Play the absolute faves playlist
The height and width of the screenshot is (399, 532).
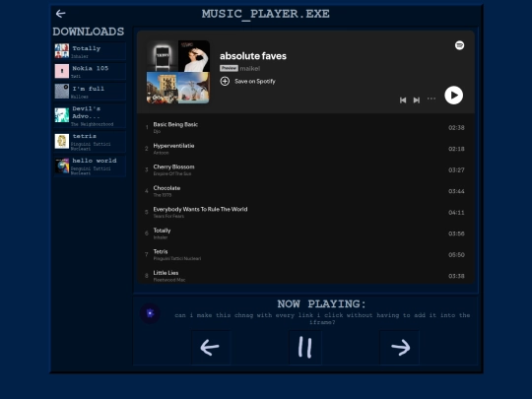(453, 96)
